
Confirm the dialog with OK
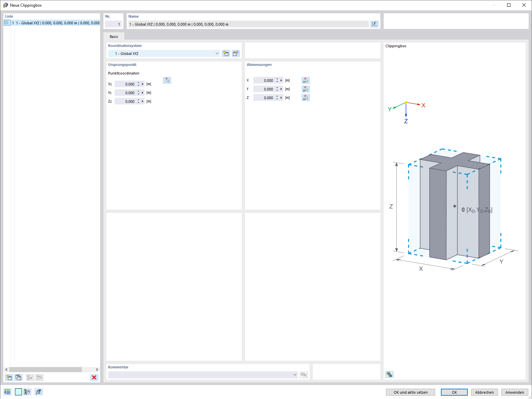click(x=454, y=392)
